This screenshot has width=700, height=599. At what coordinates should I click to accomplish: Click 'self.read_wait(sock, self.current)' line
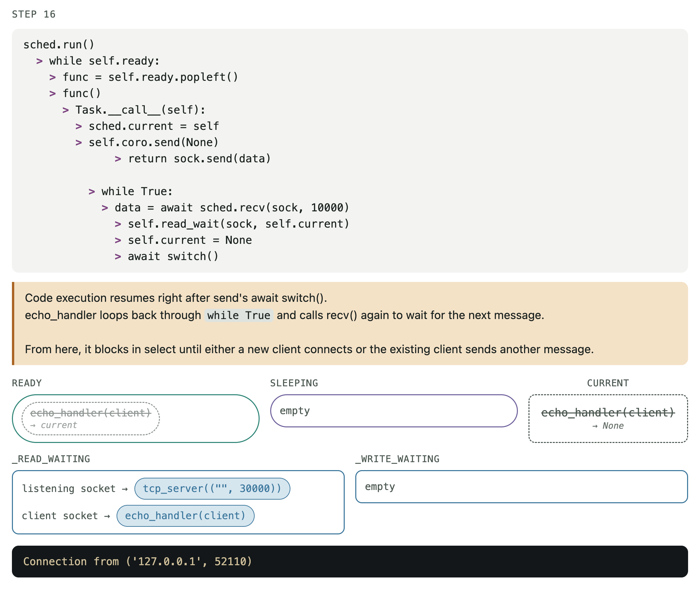pos(238,224)
